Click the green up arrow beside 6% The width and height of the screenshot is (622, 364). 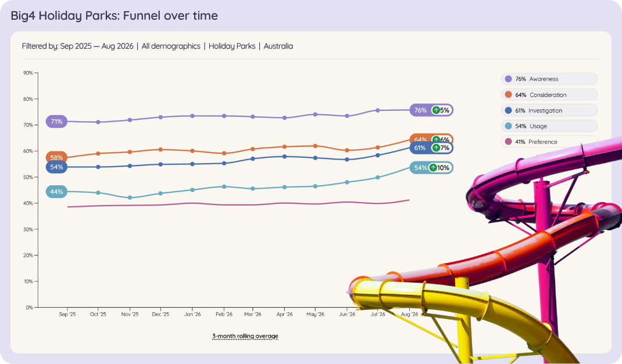coord(436,139)
